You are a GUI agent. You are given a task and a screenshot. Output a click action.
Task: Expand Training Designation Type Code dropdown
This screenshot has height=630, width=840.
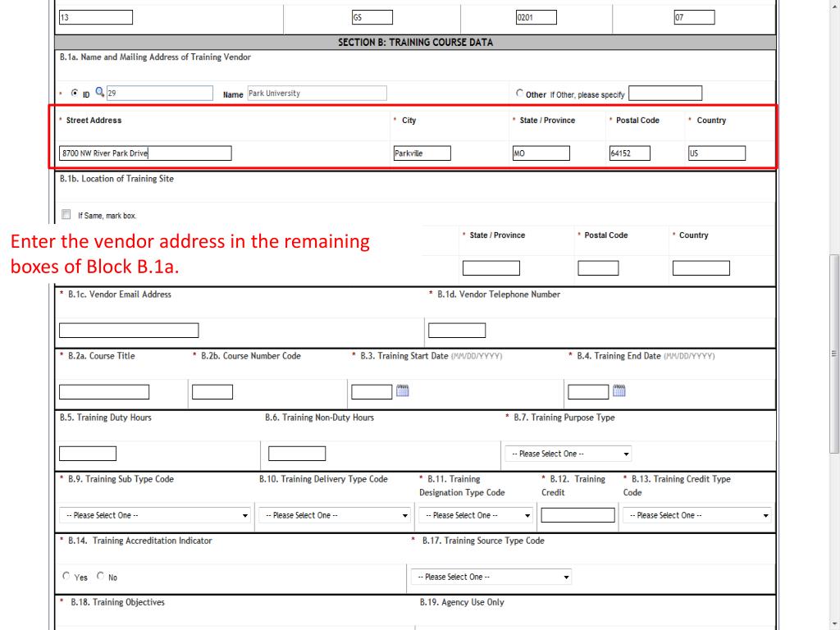(x=476, y=515)
